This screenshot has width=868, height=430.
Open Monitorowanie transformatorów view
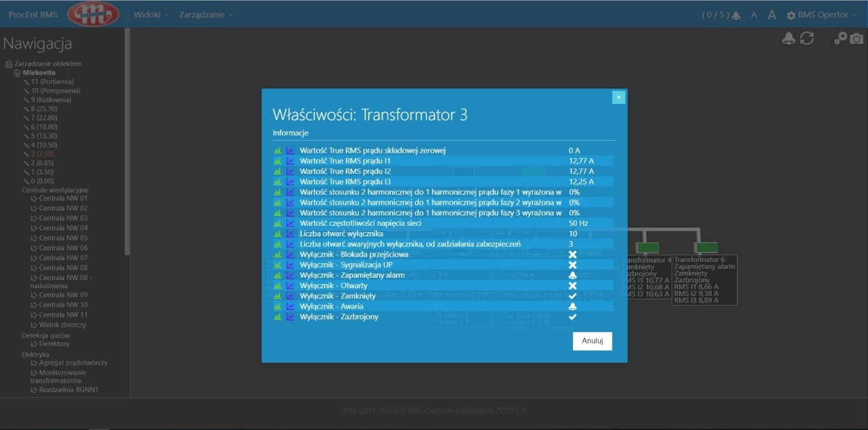point(58,377)
